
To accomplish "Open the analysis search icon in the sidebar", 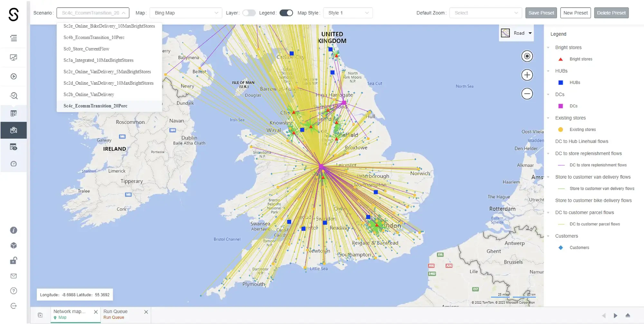I will pos(14,95).
